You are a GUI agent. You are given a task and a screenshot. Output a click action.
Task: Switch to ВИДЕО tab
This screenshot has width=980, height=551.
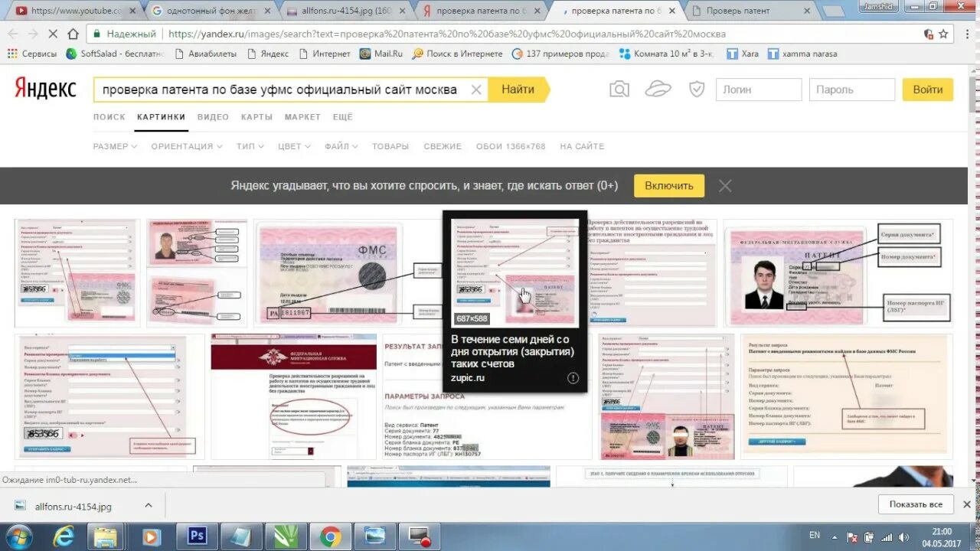coord(213,117)
